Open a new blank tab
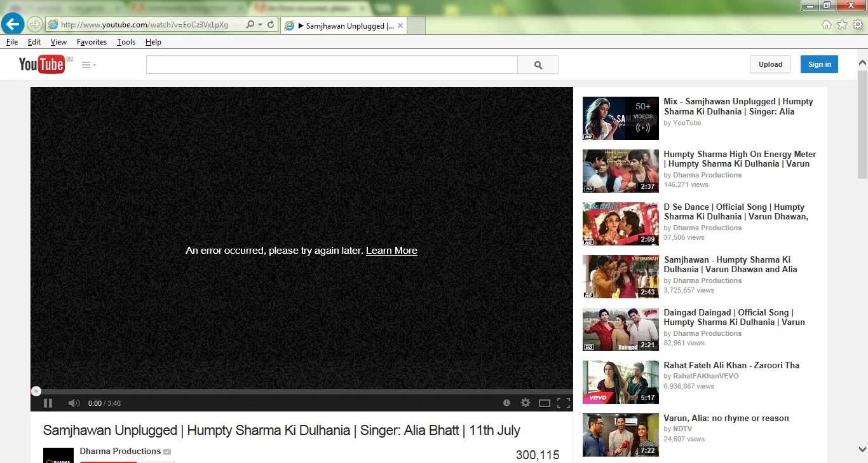868x463 pixels. (x=416, y=26)
